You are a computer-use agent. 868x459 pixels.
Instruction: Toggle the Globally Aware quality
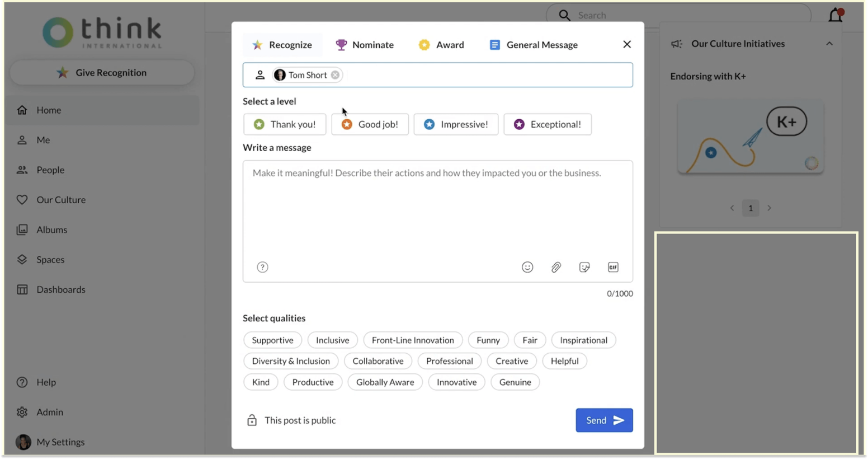tap(385, 382)
